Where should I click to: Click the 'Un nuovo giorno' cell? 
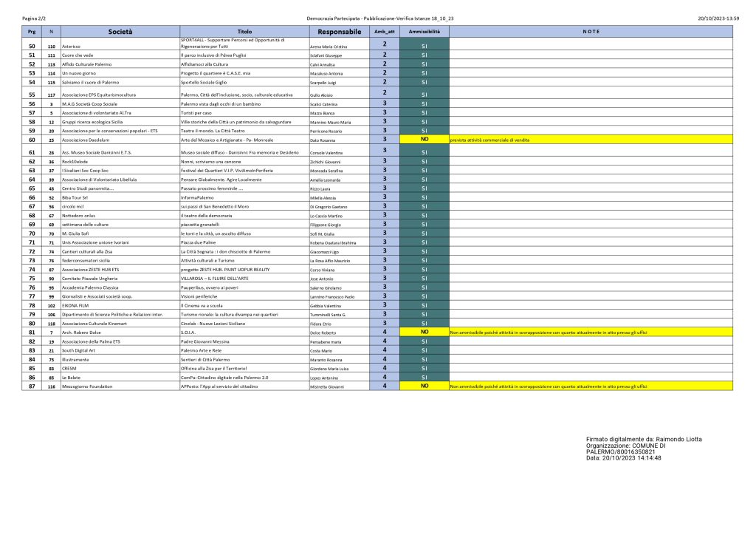[120, 73]
